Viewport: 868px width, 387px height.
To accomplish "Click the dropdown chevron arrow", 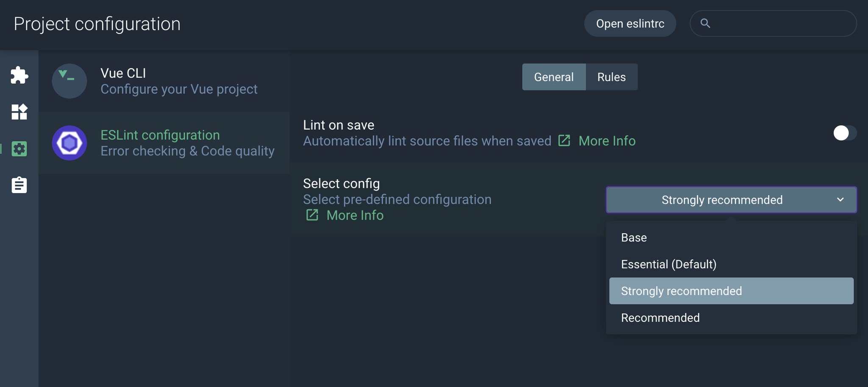I will click(840, 199).
